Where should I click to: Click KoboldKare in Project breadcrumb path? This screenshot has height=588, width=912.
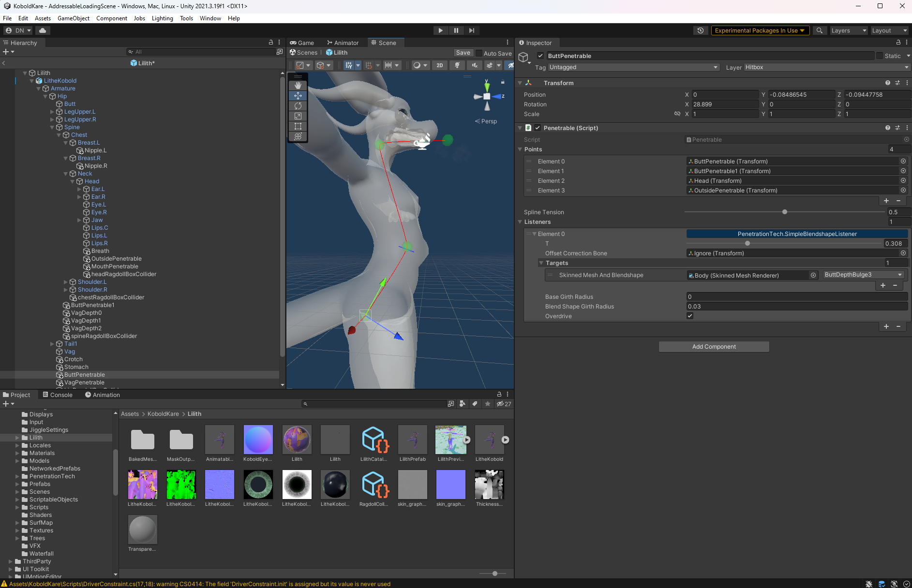(x=163, y=414)
